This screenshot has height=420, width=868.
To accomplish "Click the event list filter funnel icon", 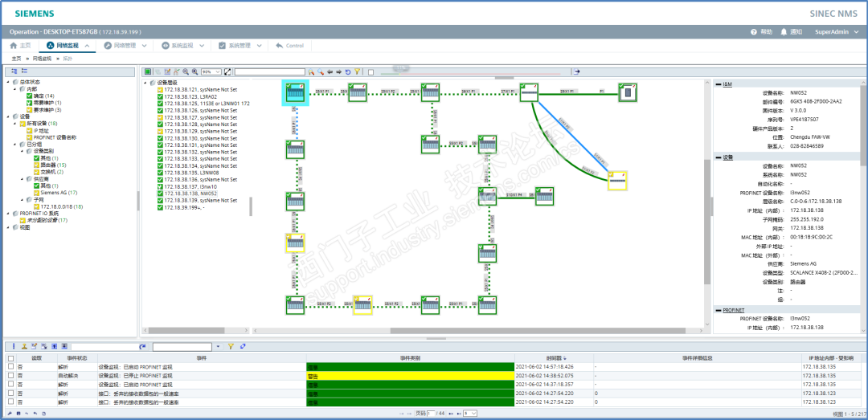I will pos(231,346).
